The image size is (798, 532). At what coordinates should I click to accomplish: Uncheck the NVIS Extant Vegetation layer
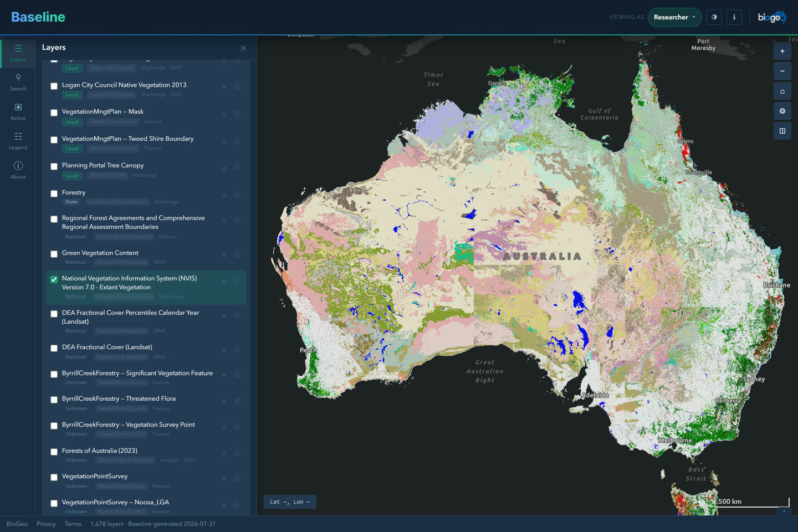click(54, 279)
